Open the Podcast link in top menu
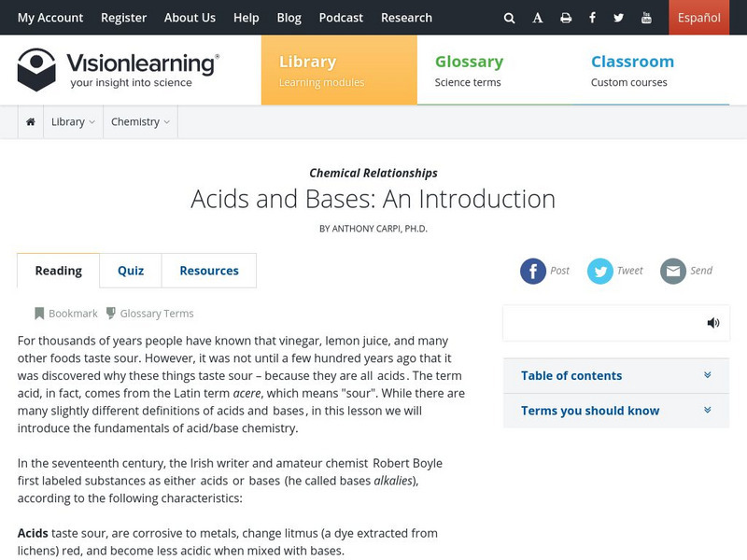 coord(341,18)
